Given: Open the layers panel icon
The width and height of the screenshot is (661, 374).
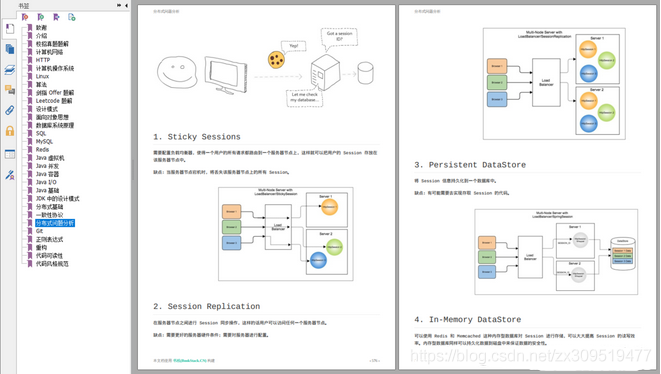Looking at the screenshot, I should pos(10,70).
